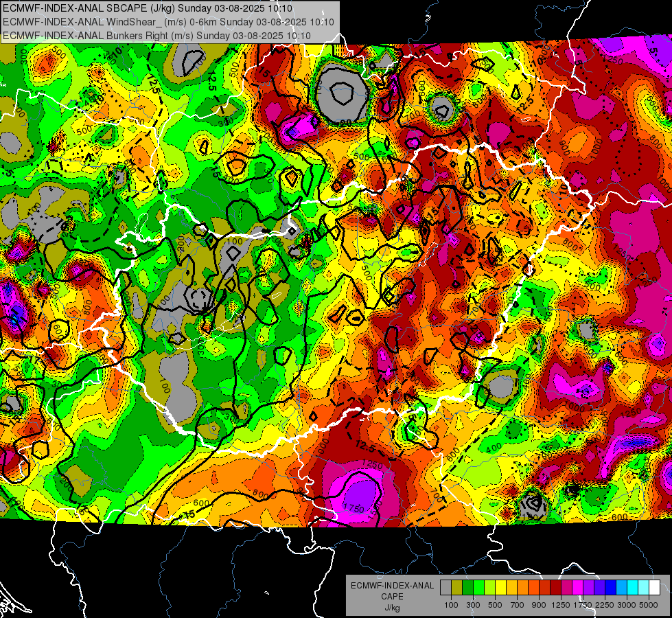Click the 300 value on the legend scale

click(473, 605)
